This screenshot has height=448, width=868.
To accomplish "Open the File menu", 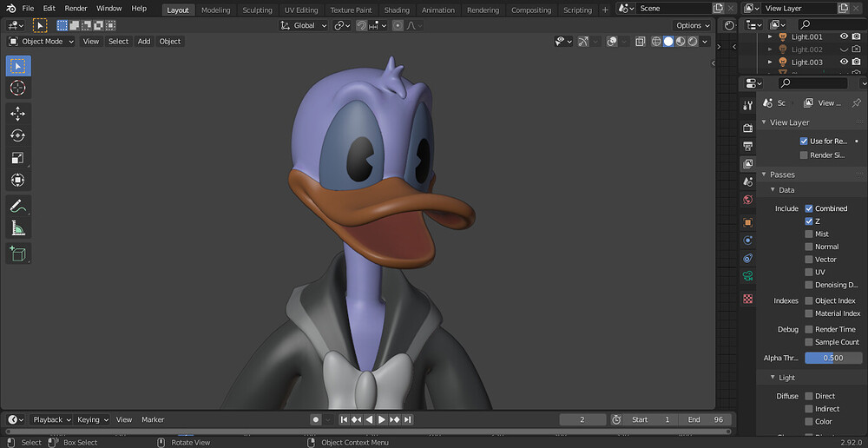I will (x=28, y=9).
